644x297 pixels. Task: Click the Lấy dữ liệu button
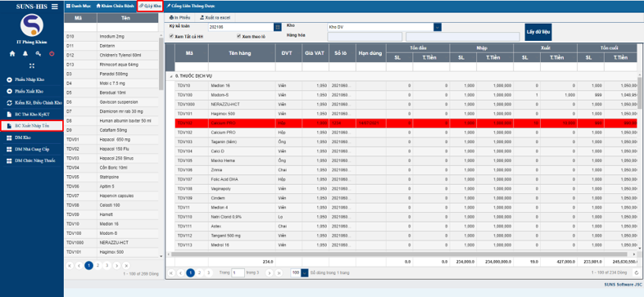(x=538, y=32)
